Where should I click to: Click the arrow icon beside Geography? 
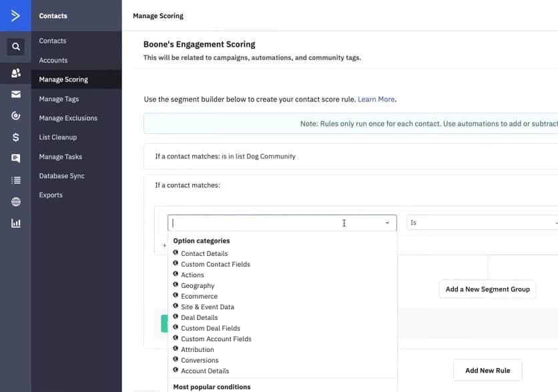(x=176, y=284)
